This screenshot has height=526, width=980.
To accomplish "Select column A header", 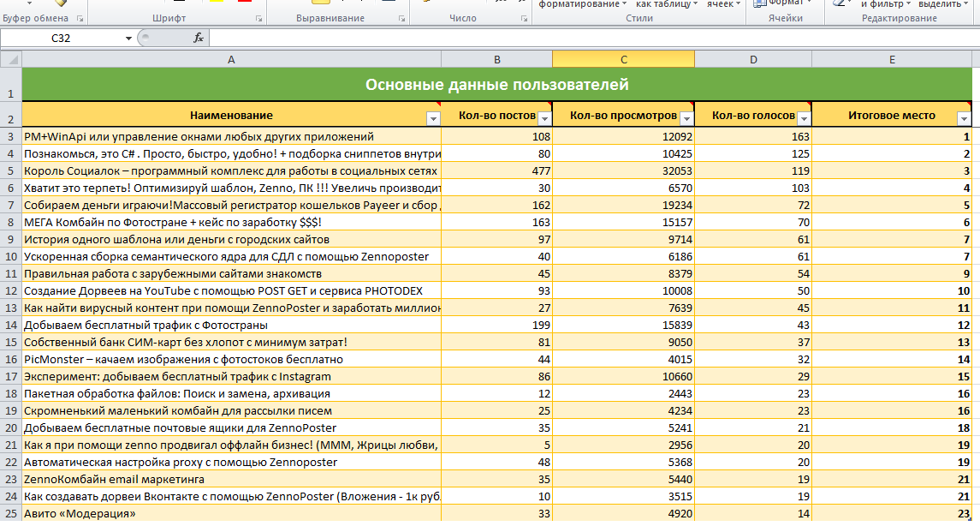I will pyautogui.click(x=231, y=59).
